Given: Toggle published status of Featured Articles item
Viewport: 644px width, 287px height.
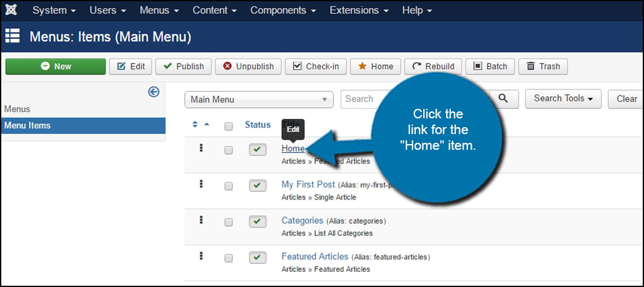Looking at the screenshot, I should 257,257.
